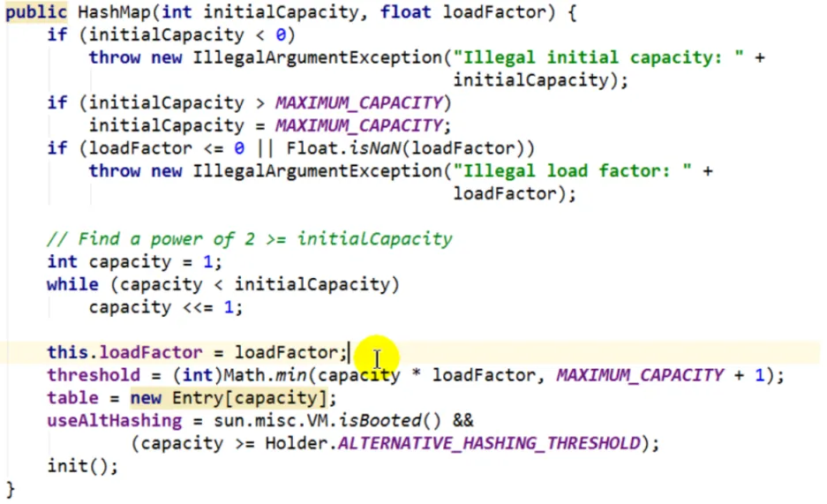Image resolution: width=827 pixels, height=504 pixels.
Task: Click highlighted 'new Entry[capacity]' expression
Action: (229, 397)
